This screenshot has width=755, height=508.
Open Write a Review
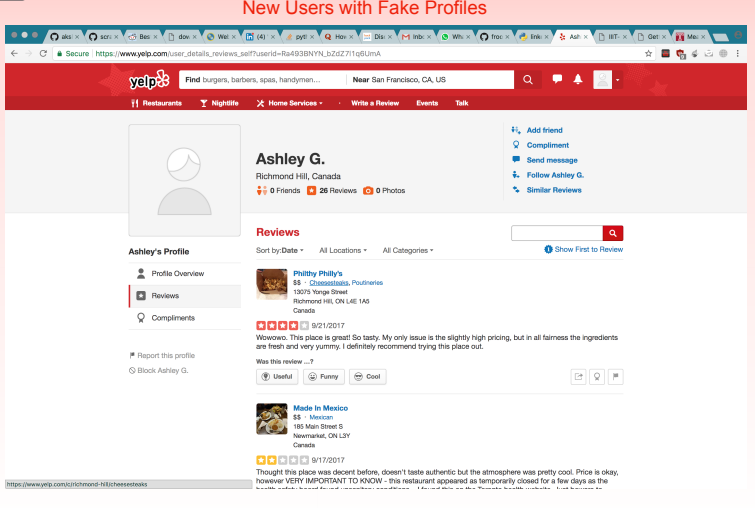tap(375, 103)
